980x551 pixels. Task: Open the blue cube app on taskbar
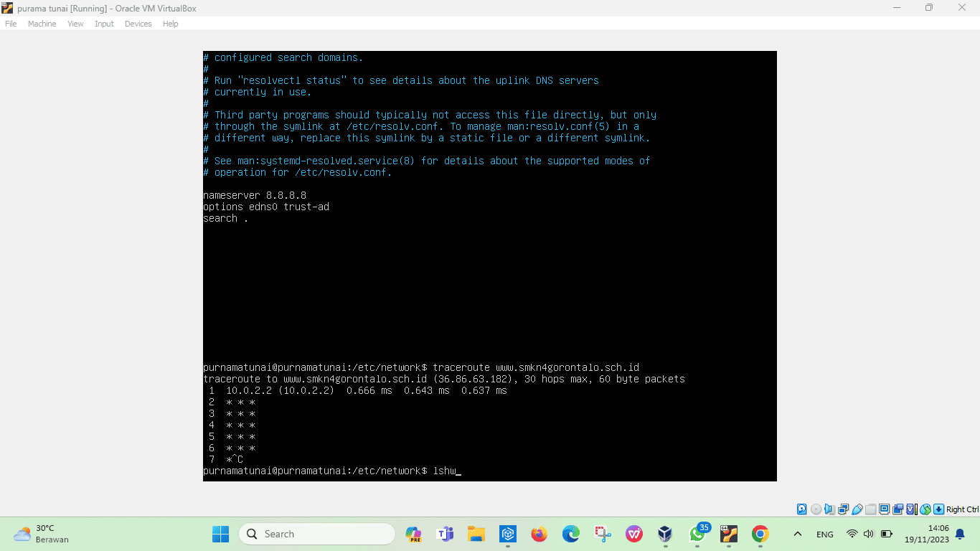508,534
